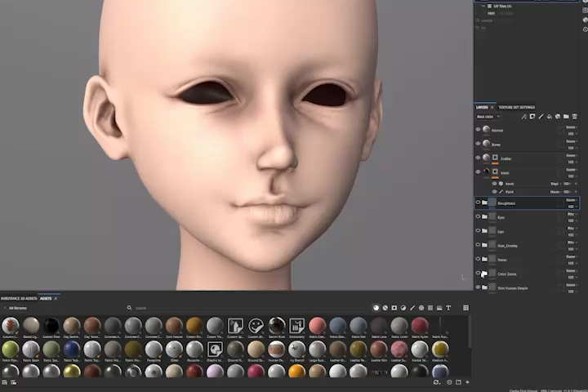
Task: Add a paint layer with brush icon
Action: (x=541, y=117)
